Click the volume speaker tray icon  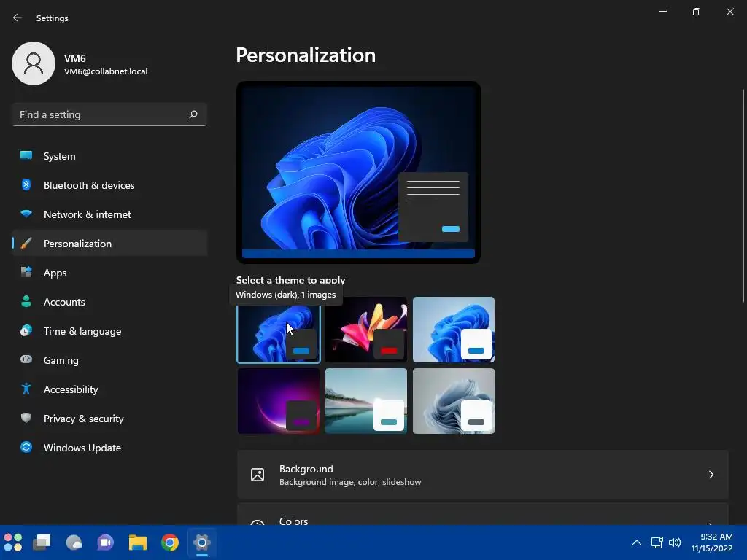click(675, 542)
